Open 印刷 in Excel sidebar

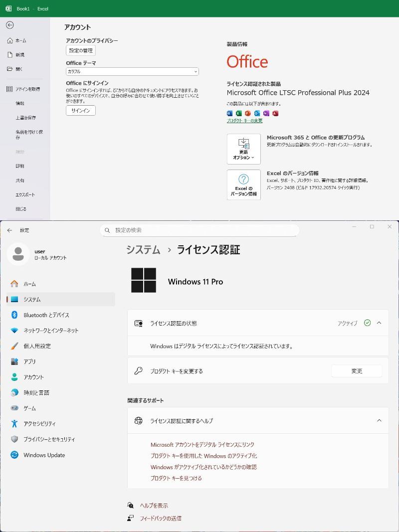click(x=19, y=166)
